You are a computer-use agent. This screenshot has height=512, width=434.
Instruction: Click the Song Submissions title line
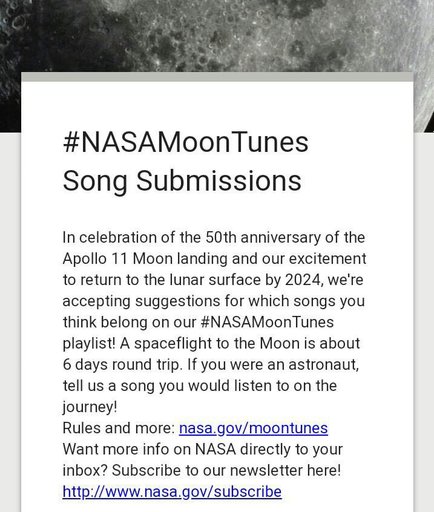click(x=182, y=180)
